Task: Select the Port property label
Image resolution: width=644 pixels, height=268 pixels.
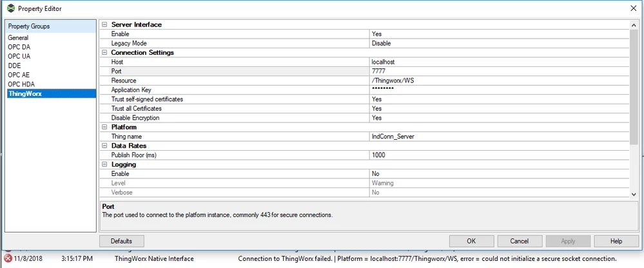Action: pyautogui.click(x=116, y=72)
